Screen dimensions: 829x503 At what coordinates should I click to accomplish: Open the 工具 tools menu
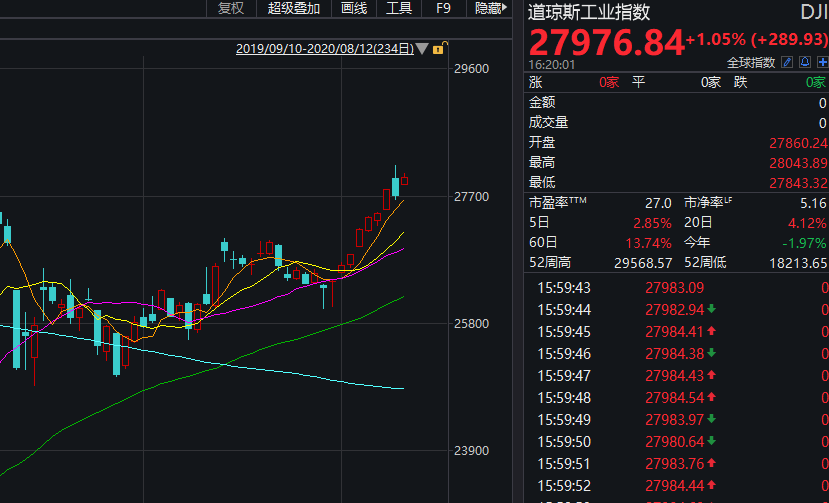click(x=399, y=8)
